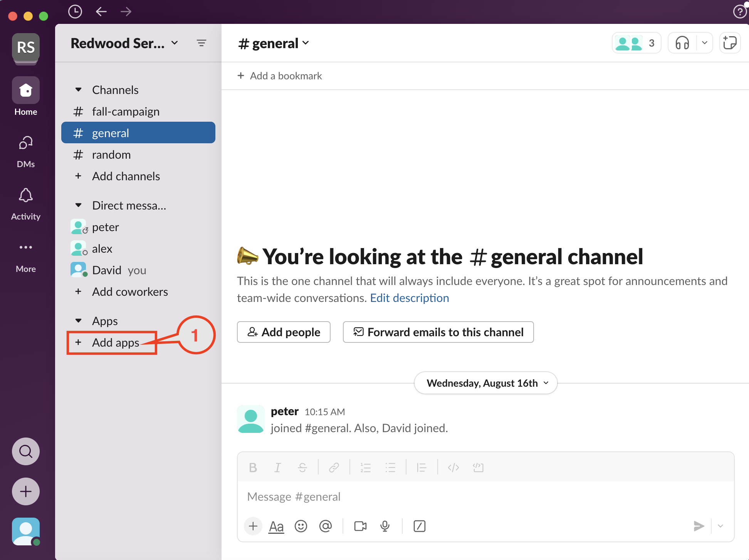Select the general channel in sidebar
The height and width of the screenshot is (560, 749).
(138, 133)
